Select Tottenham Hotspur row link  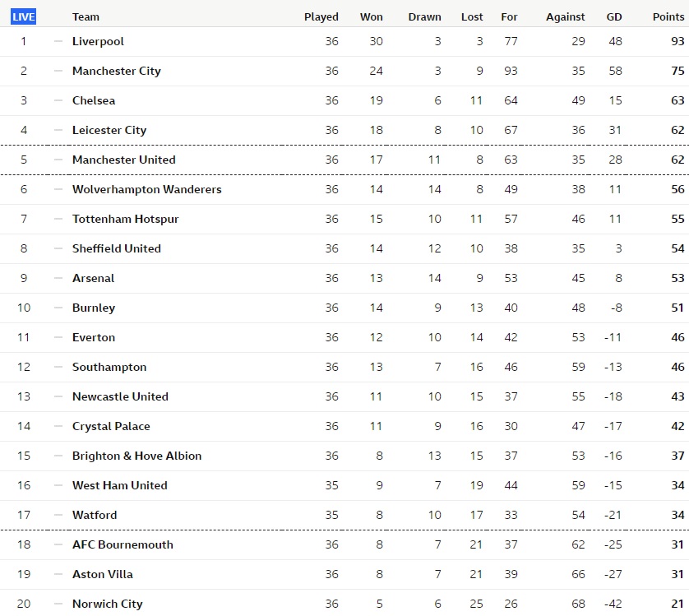[x=125, y=219]
